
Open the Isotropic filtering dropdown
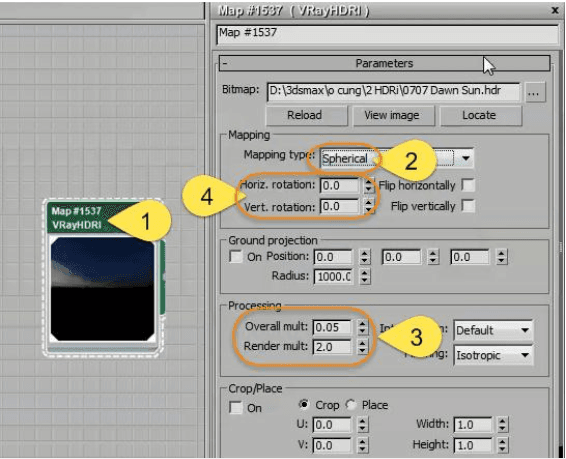[493, 355]
